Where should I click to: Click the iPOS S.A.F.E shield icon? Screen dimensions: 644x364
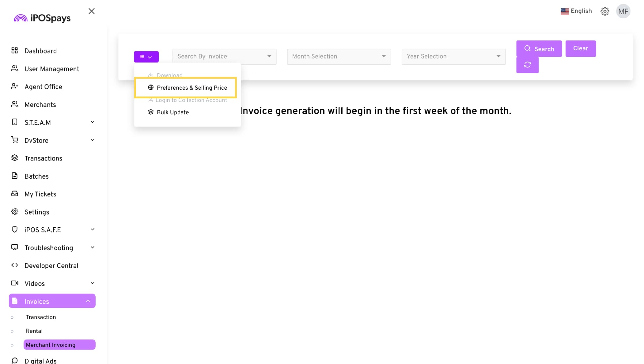click(14, 229)
